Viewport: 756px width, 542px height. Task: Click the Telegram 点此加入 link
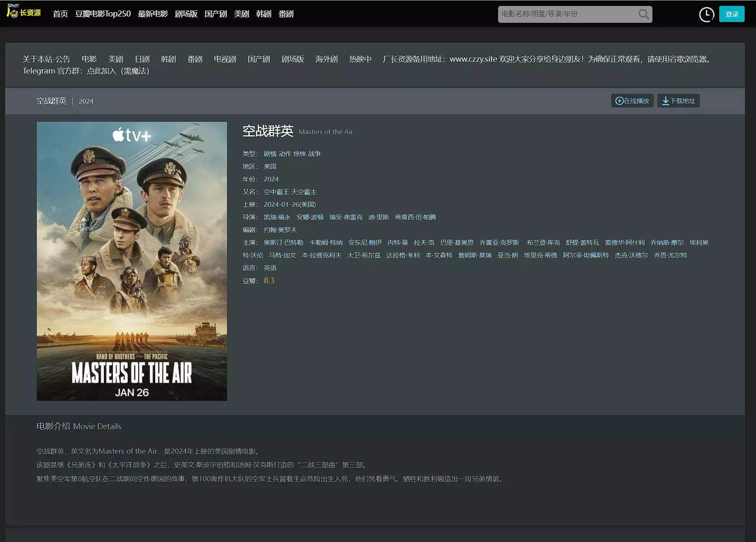(101, 71)
